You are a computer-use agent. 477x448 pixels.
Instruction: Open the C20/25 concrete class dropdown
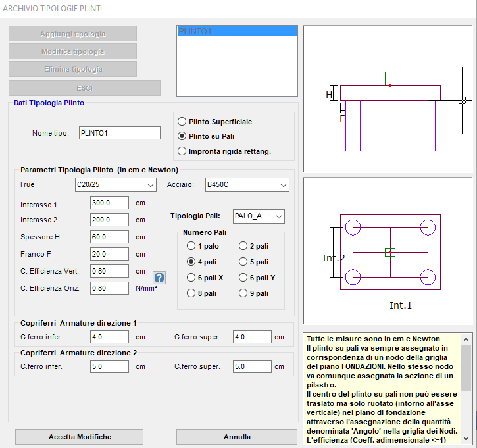[x=116, y=185]
